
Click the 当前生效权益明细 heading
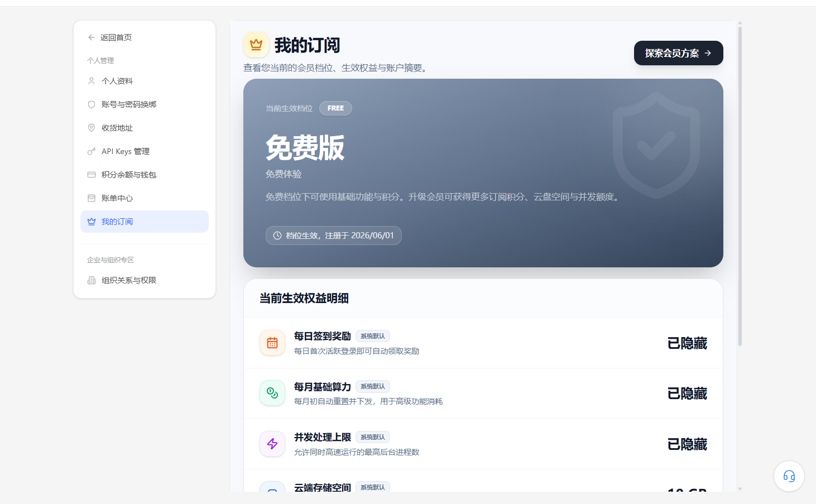(x=304, y=298)
